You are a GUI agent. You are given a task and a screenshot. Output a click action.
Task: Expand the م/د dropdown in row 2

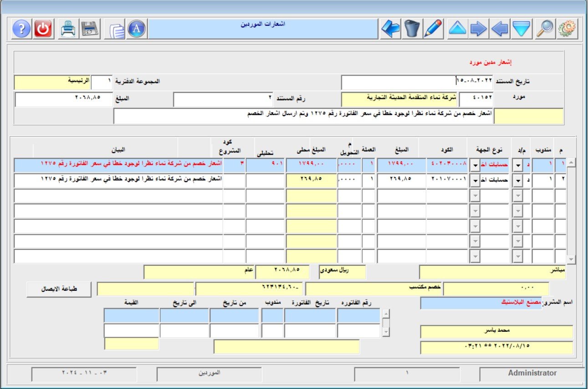[x=517, y=181]
